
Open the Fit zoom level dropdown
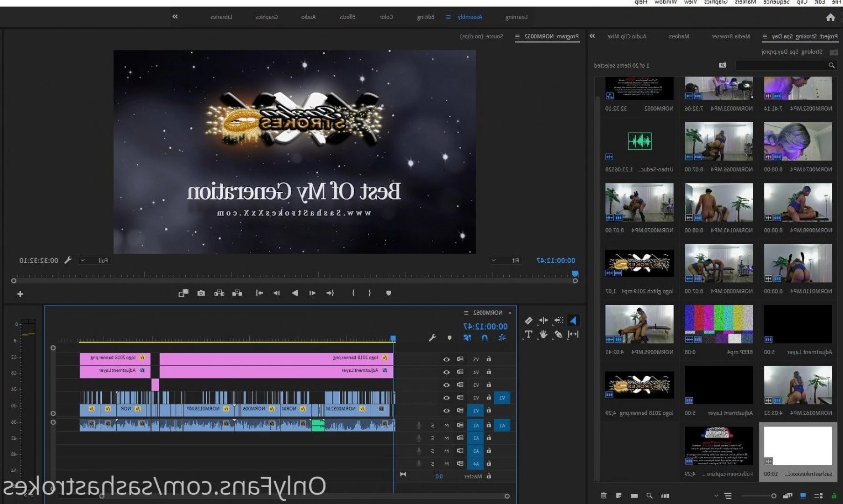(x=506, y=260)
